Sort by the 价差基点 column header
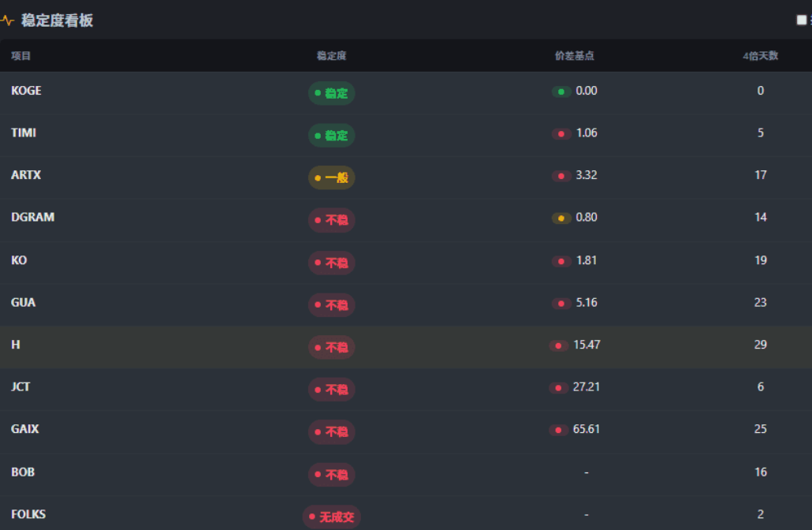 574,56
